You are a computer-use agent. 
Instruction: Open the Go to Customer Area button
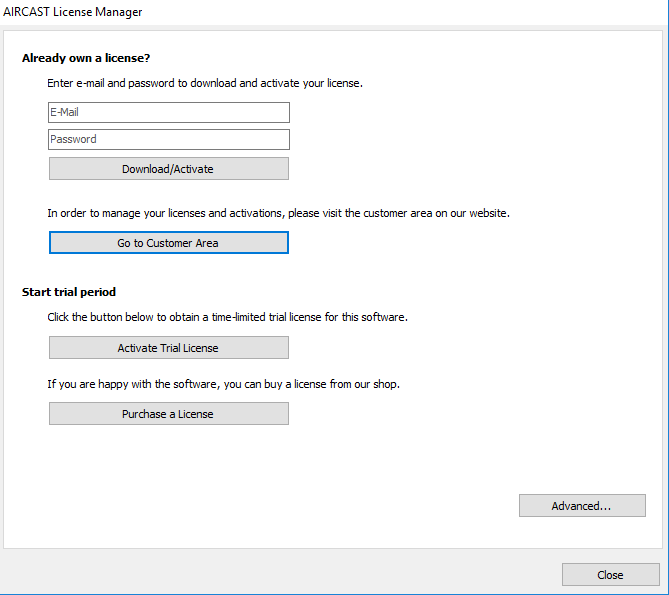click(168, 243)
